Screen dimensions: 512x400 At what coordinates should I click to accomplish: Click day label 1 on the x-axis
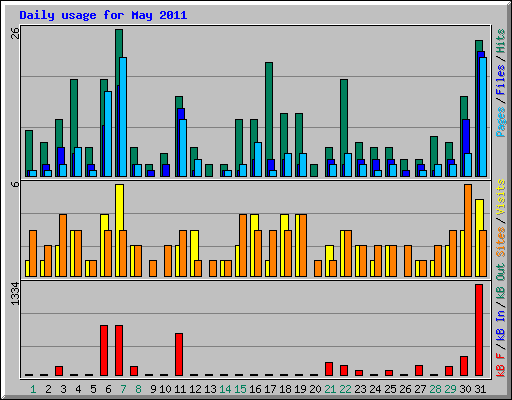(33, 389)
